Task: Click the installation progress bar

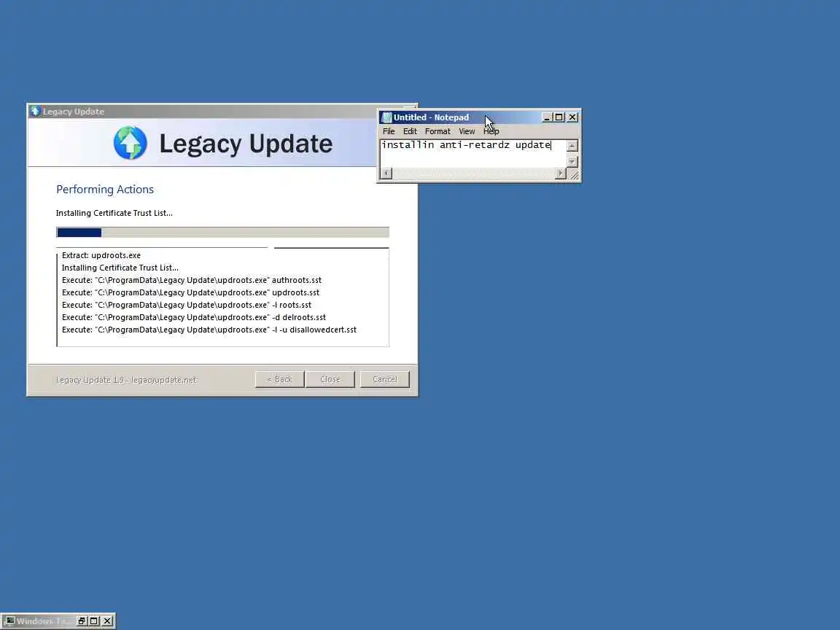Action: 222,233
